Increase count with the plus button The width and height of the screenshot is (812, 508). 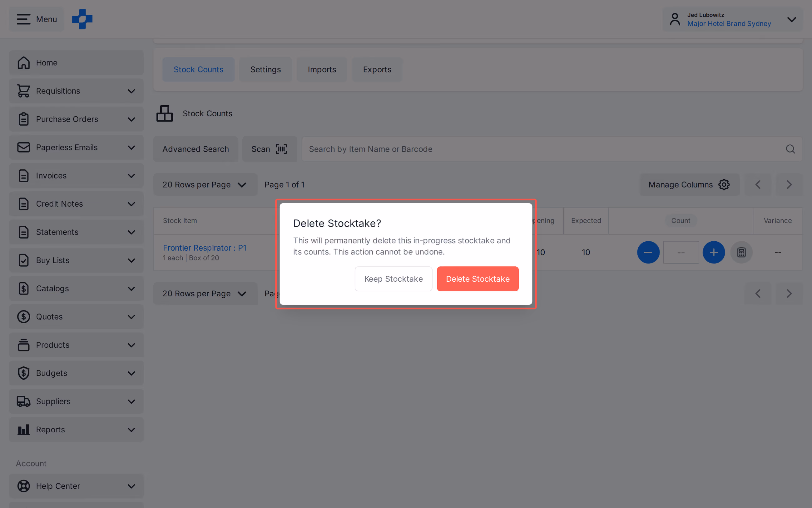pos(714,252)
